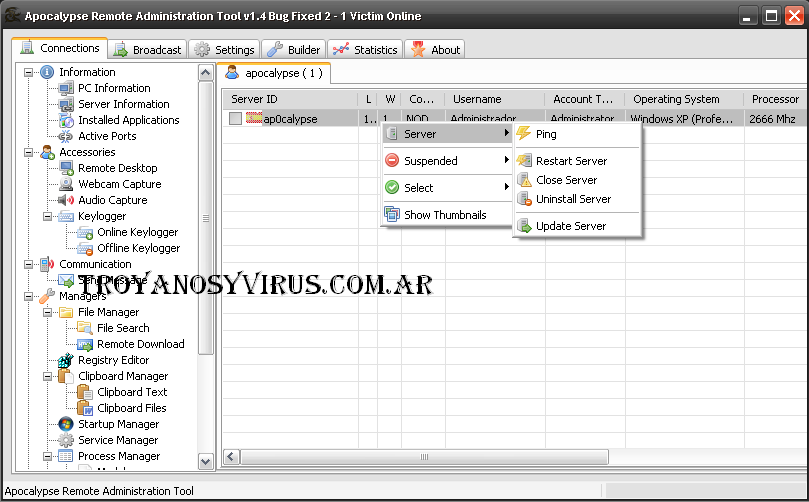Open Startup Manager Windows-logo icon
This screenshot has height=502, width=809.
(66, 424)
